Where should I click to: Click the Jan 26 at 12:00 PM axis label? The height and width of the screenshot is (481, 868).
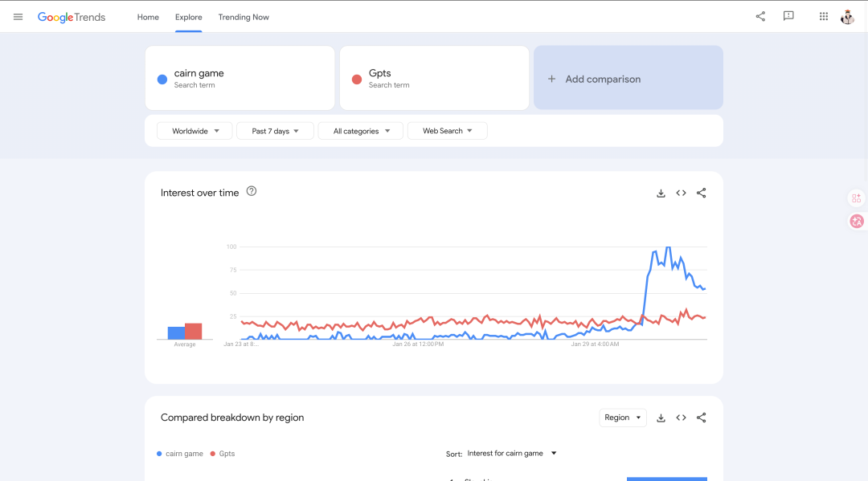coord(418,344)
